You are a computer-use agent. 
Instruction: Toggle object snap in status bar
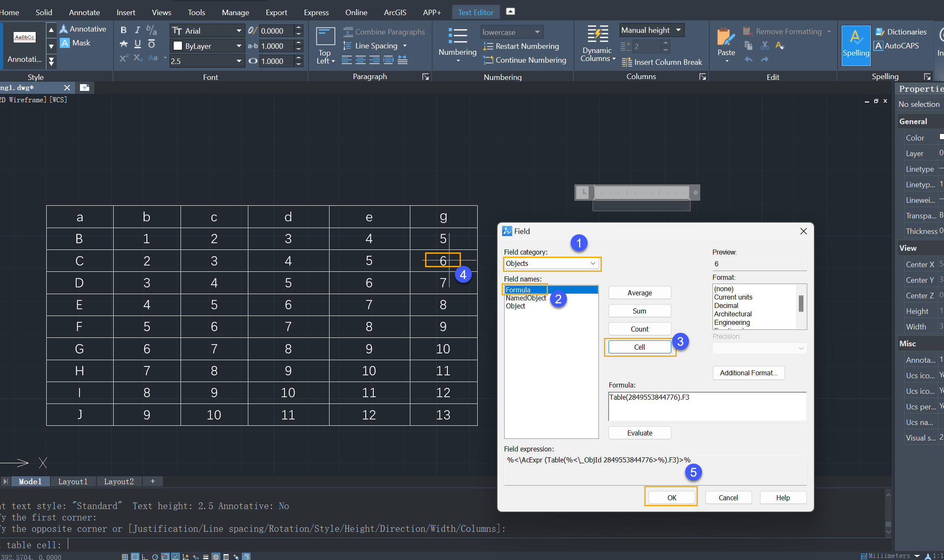pos(165,557)
